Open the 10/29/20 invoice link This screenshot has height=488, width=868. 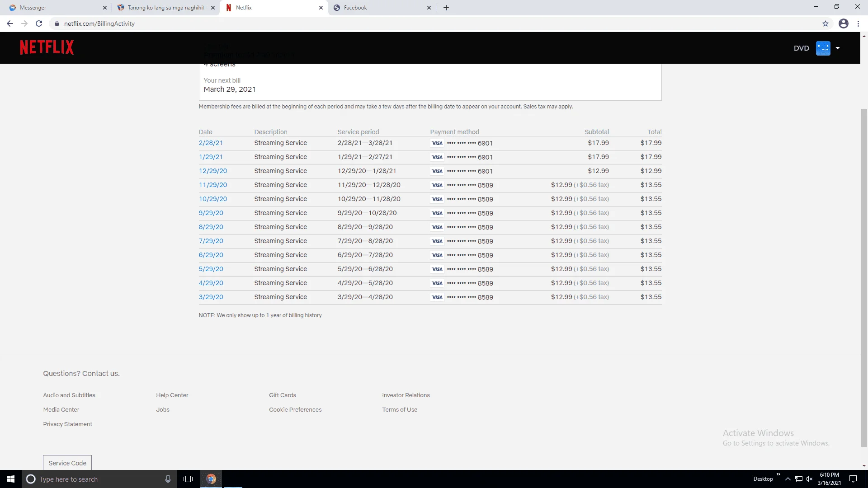pos(213,199)
